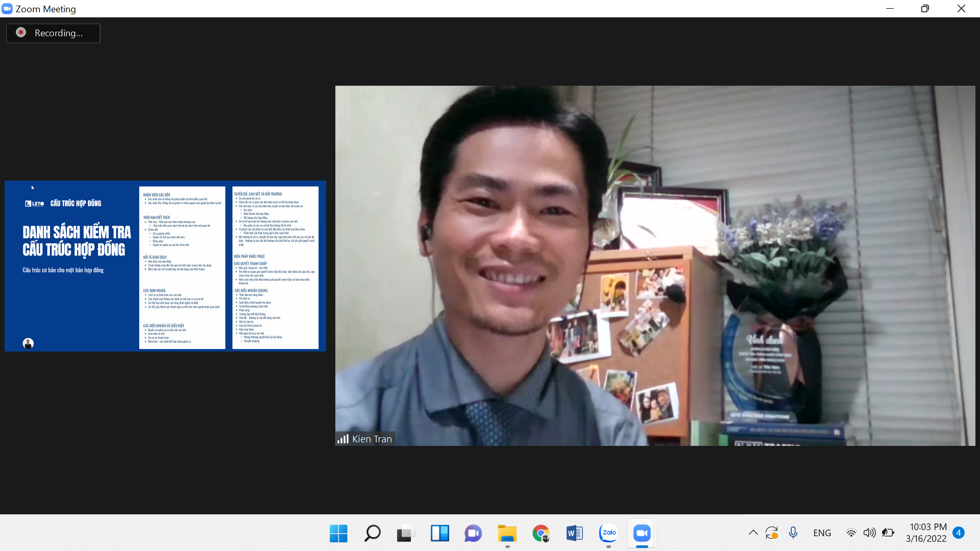
Task: Click the sync status tray icon
Action: pos(772,533)
